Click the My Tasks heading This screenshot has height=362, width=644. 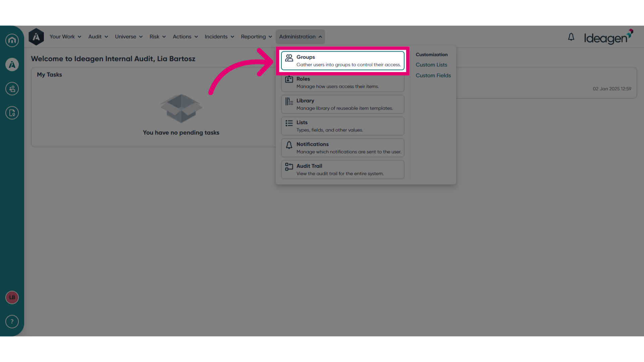[49, 75]
